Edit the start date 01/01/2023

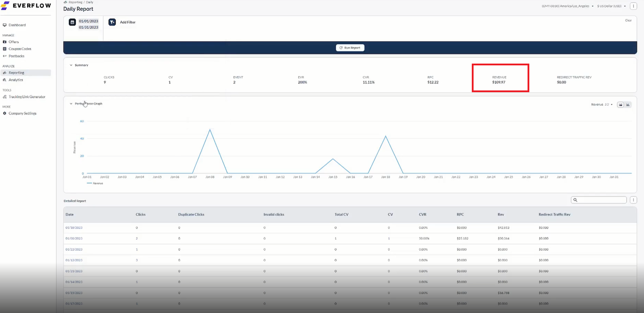(x=89, y=21)
